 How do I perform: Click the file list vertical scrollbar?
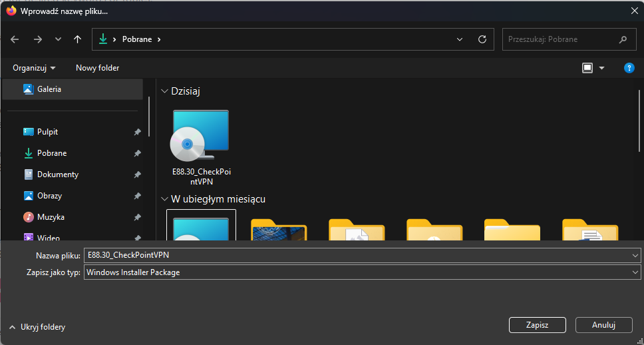639,121
